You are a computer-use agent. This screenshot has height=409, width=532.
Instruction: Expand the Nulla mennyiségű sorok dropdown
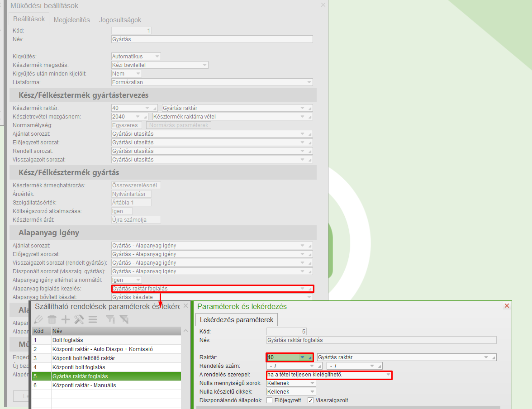point(312,383)
